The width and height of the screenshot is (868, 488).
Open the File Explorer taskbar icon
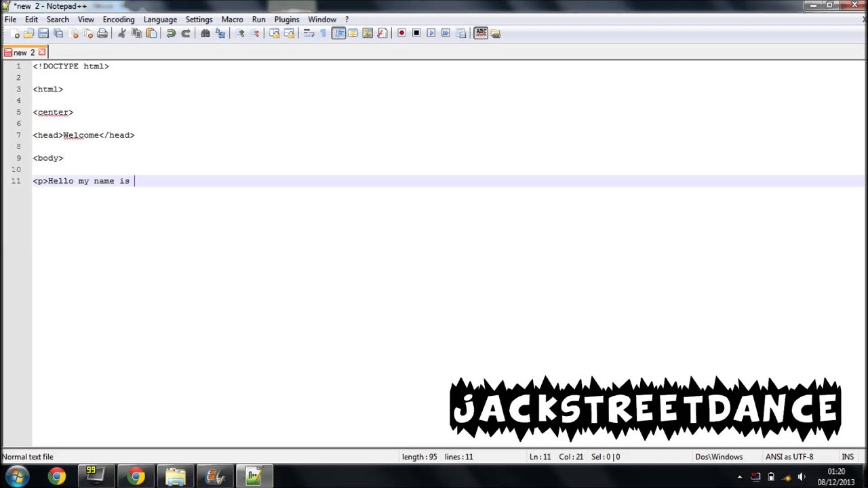coord(176,476)
